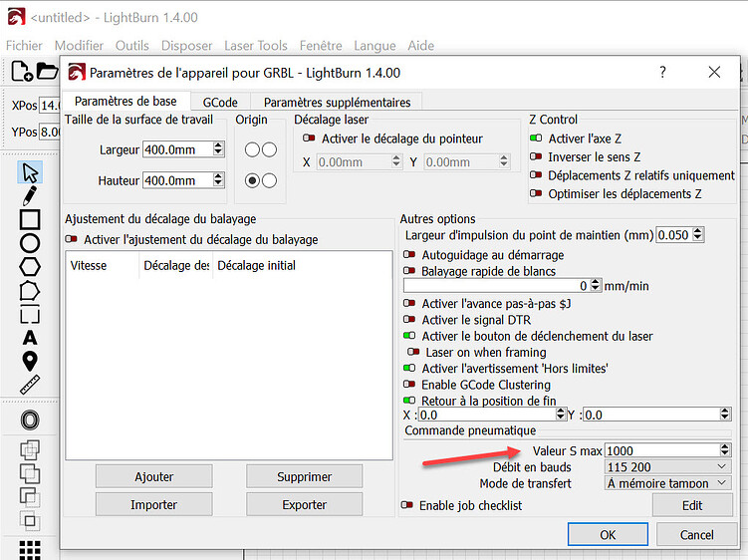This screenshot has width=748, height=560.
Task: Select the hexagon polygon tool
Action: click(30, 267)
